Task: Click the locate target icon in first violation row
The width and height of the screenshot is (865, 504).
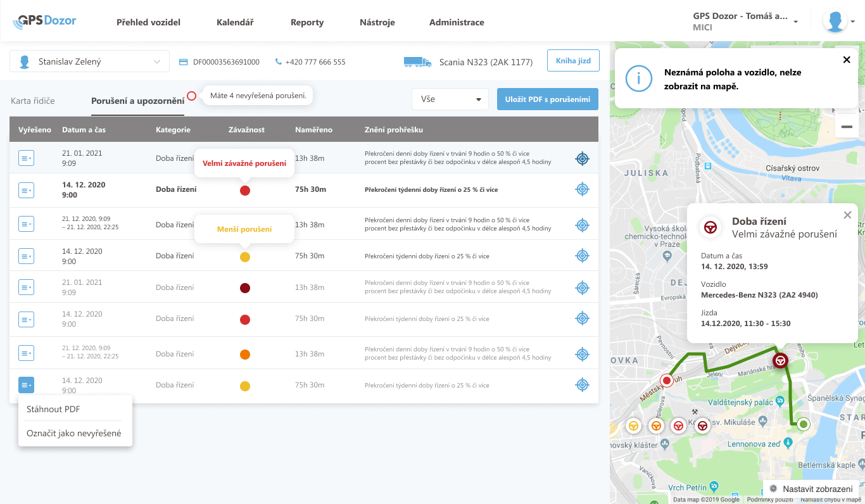Action: click(582, 158)
